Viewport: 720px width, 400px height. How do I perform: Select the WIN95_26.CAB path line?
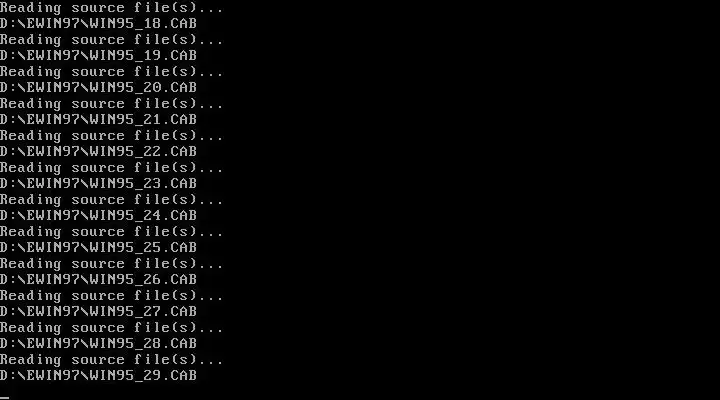[x=98, y=280]
